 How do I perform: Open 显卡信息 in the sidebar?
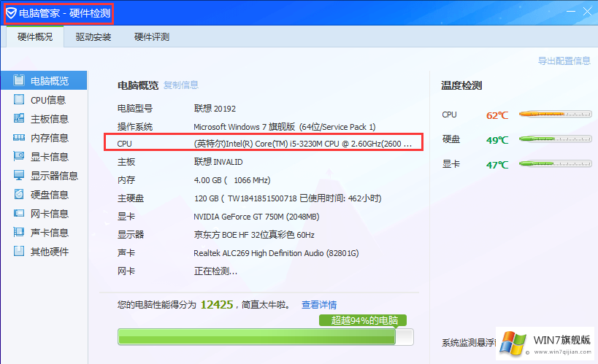[44, 157]
